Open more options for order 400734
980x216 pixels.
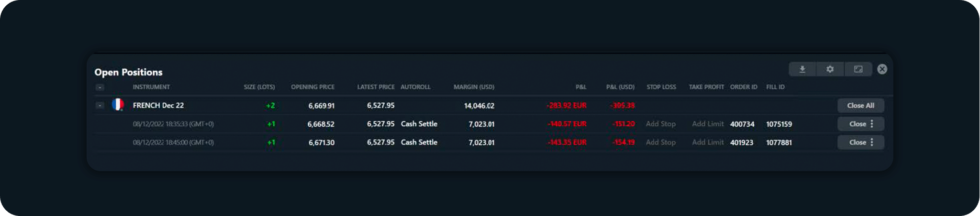tap(872, 124)
